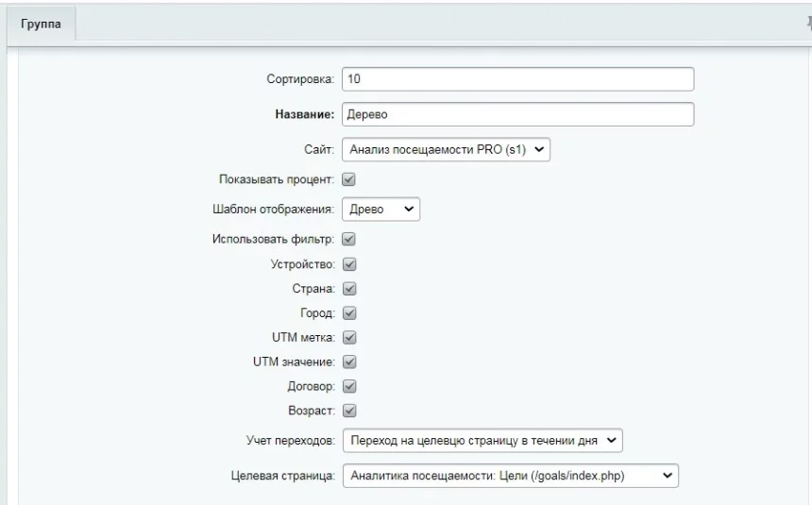Uncheck the Город filter checkbox
Image resolution: width=812 pixels, height=505 pixels.
[348, 312]
